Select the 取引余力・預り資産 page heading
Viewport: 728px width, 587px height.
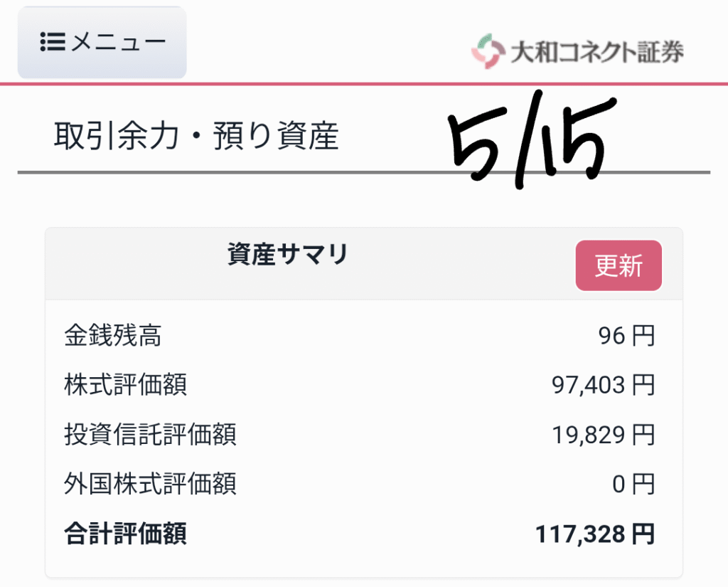click(x=196, y=136)
